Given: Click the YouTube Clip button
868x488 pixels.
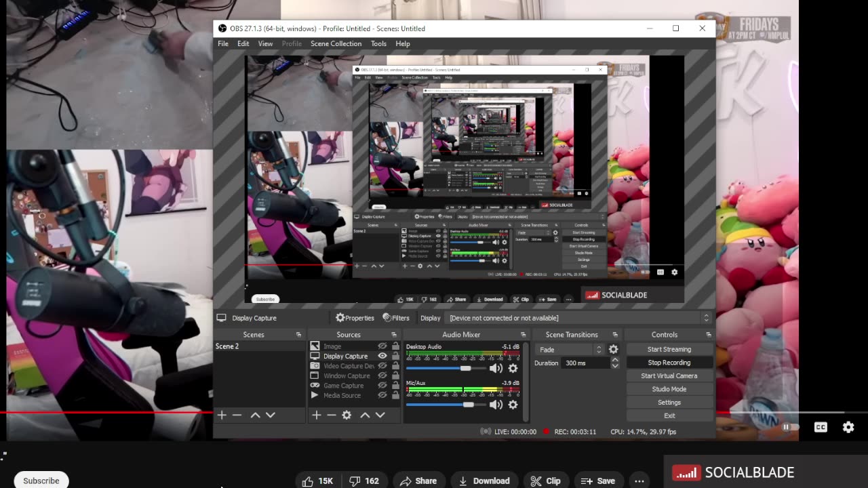Looking at the screenshot, I should click(546, 481).
